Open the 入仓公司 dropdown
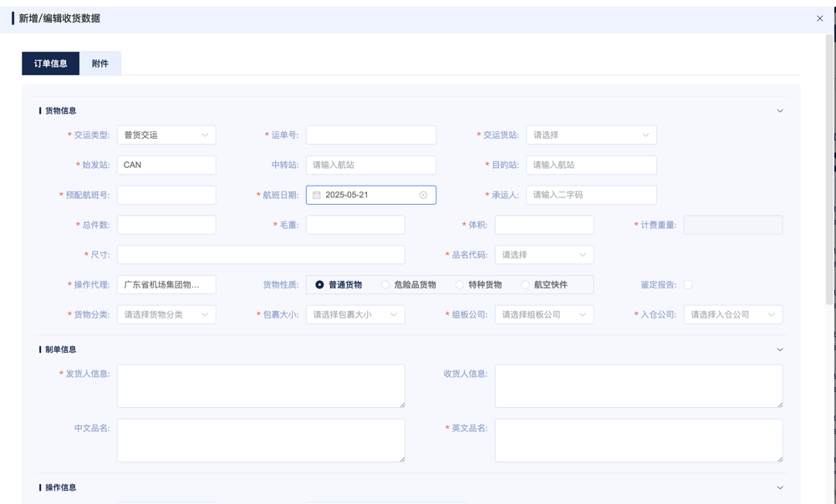The width and height of the screenshot is (836, 504). [x=732, y=315]
